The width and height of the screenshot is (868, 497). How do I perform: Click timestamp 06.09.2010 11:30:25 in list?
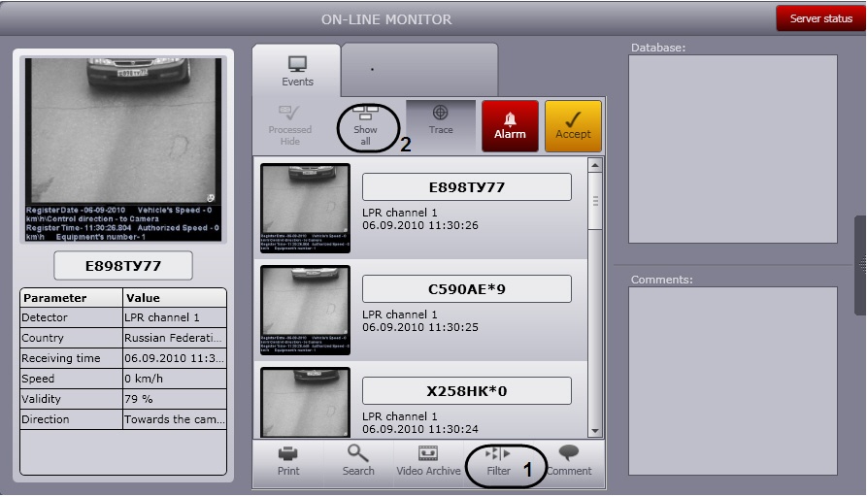point(420,327)
